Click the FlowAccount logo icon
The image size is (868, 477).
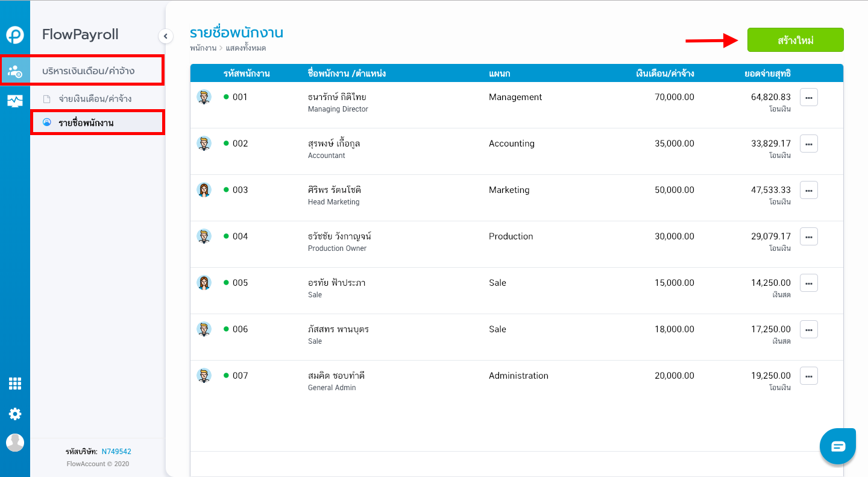pyautogui.click(x=15, y=35)
